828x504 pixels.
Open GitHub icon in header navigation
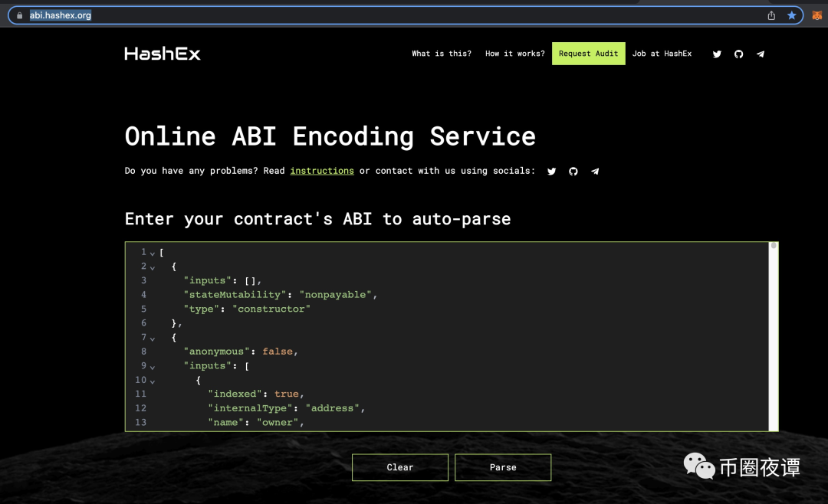(x=738, y=54)
